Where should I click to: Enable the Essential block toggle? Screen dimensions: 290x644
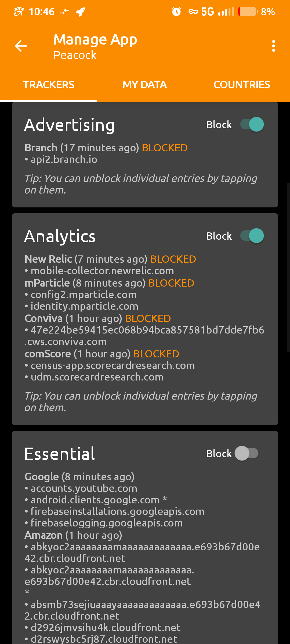246,453
